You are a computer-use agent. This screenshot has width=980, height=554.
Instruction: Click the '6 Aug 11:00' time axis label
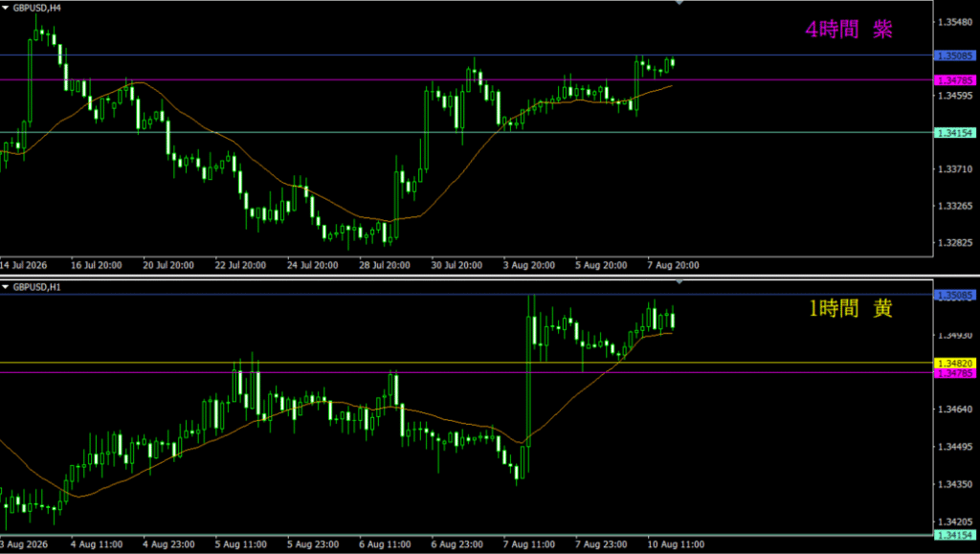385,544
